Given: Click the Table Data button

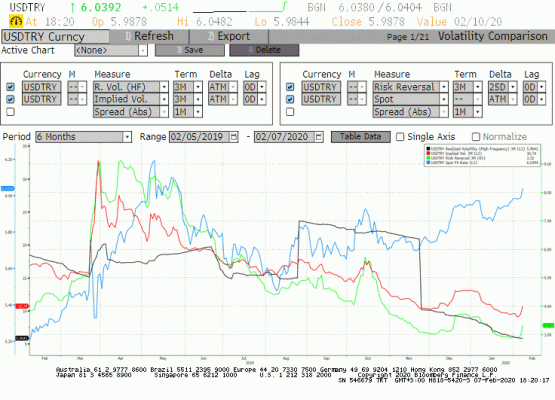Looking at the screenshot, I should pos(361,137).
